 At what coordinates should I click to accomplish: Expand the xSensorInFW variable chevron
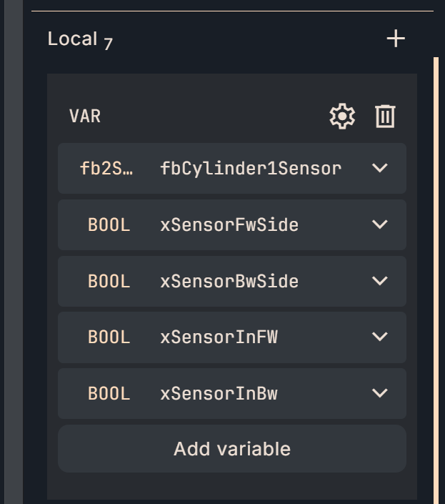coord(380,337)
